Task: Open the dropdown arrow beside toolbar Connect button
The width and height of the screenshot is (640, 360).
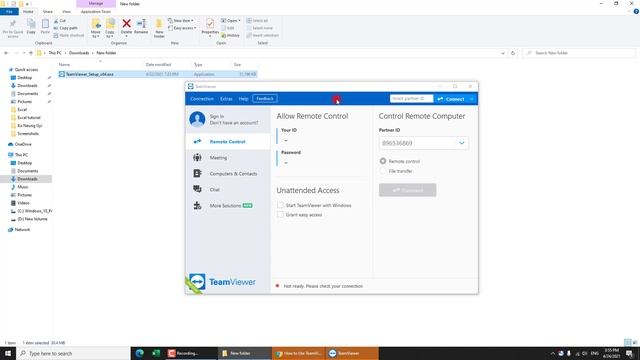Action: (471, 99)
